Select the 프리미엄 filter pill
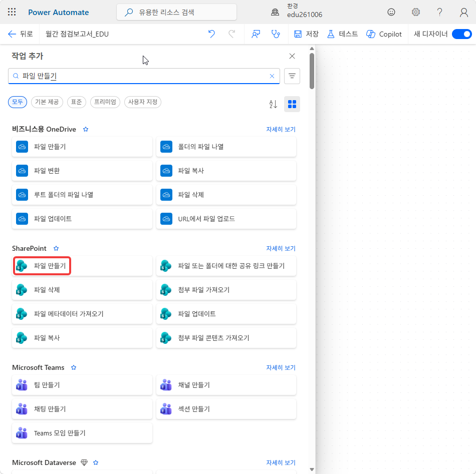The height and width of the screenshot is (474, 476). (x=105, y=102)
